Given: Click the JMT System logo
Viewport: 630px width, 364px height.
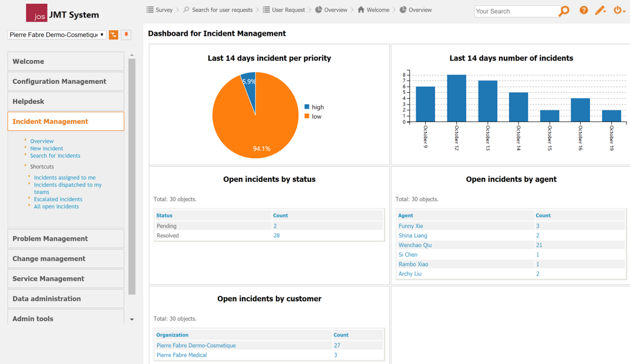Looking at the screenshot, I should pyautogui.click(x=63, y=14).
